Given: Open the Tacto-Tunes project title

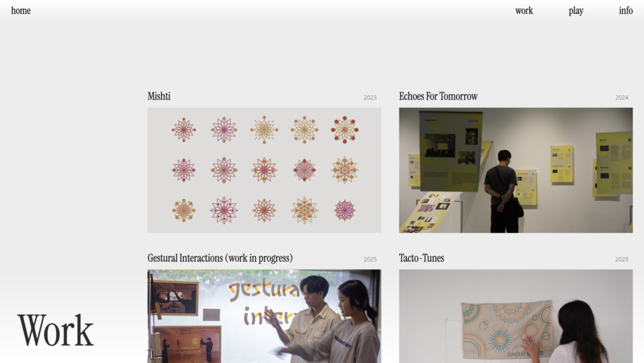Looking at the screenshot, I should click(x=421, y=258).
